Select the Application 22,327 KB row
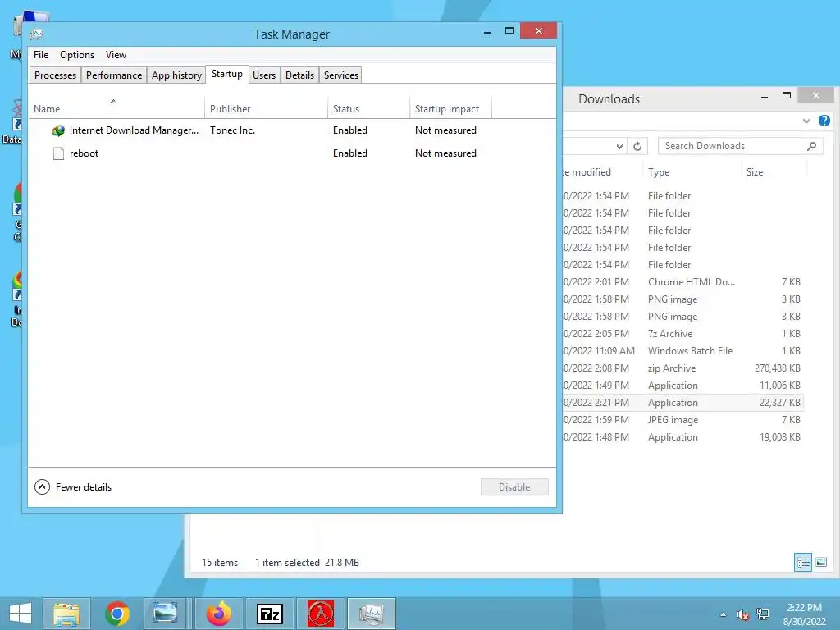840x630 pixels. tap(683, 402)
